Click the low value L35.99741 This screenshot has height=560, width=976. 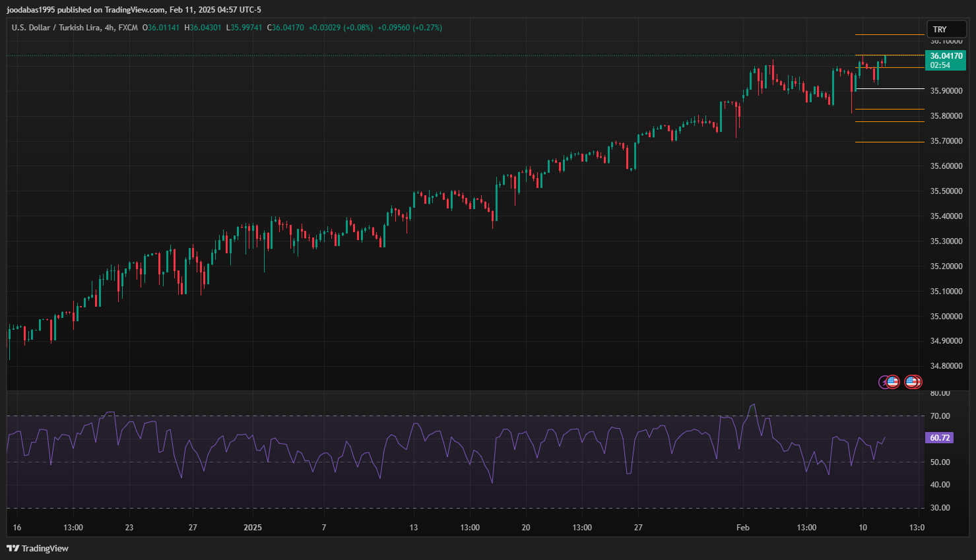(x=244, y=28)
